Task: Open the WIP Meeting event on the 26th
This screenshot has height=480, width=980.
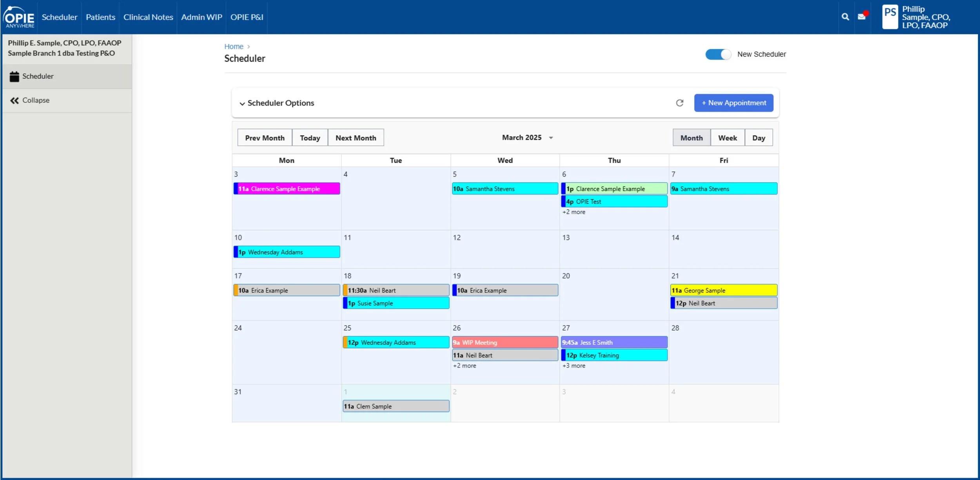Action: (x=505, y=342)
